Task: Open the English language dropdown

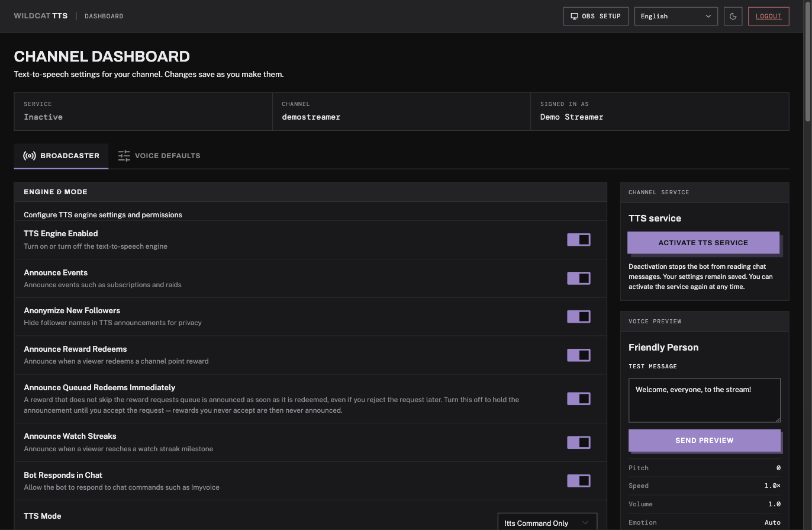Action: [676, 16]
